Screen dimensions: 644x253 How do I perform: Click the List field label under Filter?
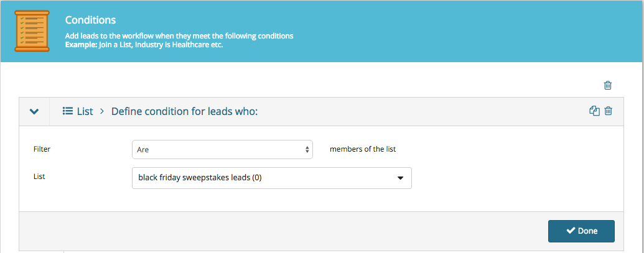tap(39, 177)
